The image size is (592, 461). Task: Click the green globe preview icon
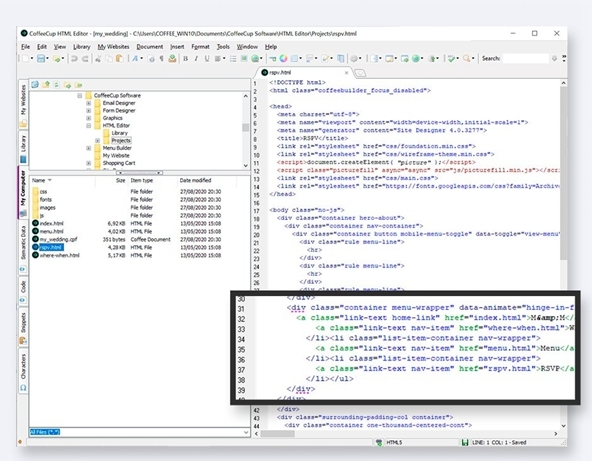[416, 59]
